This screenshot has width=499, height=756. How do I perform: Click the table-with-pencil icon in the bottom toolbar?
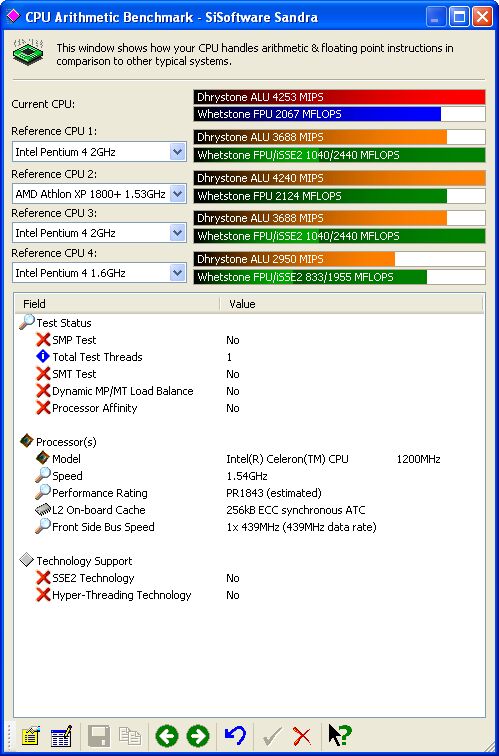[x=61, y=736]
